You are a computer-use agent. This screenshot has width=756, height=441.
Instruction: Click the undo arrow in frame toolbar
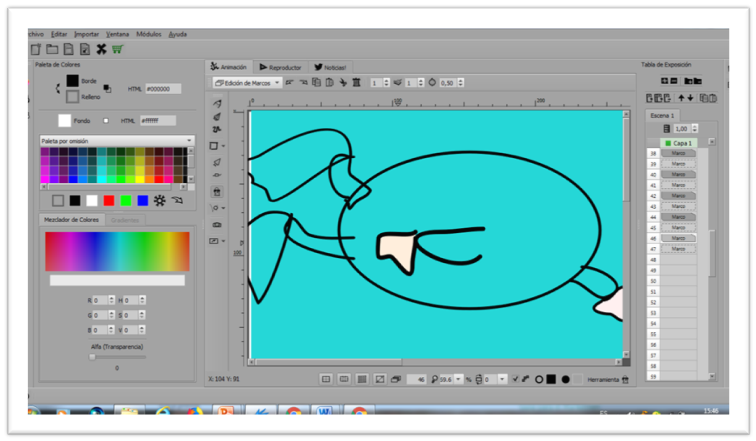pos(289,83)
